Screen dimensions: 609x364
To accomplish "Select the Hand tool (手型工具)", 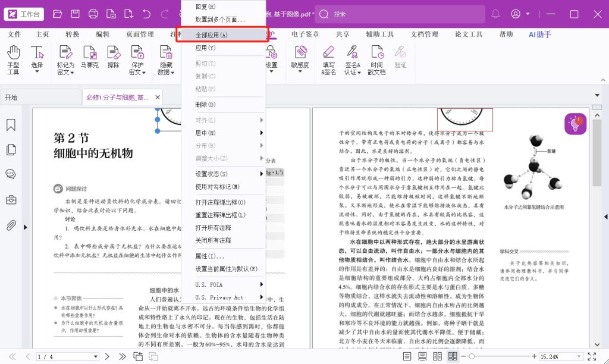I will pyautogui.click(x=13, y=59).
